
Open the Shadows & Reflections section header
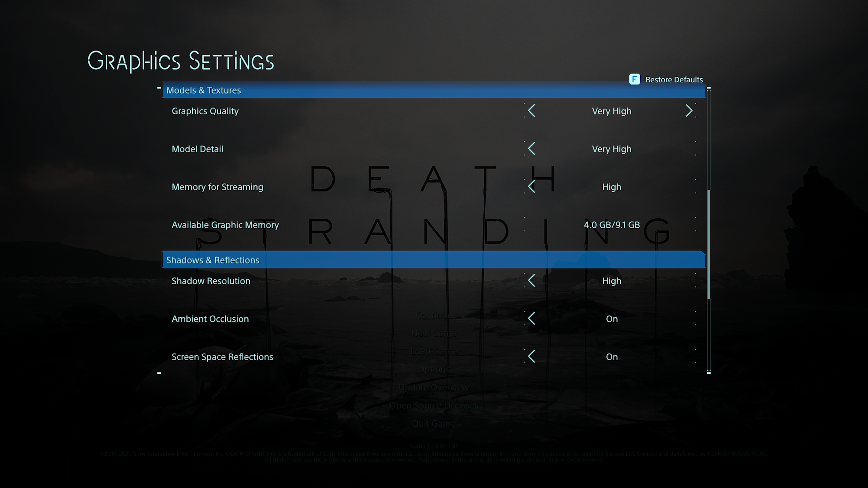tap(213, 260)
